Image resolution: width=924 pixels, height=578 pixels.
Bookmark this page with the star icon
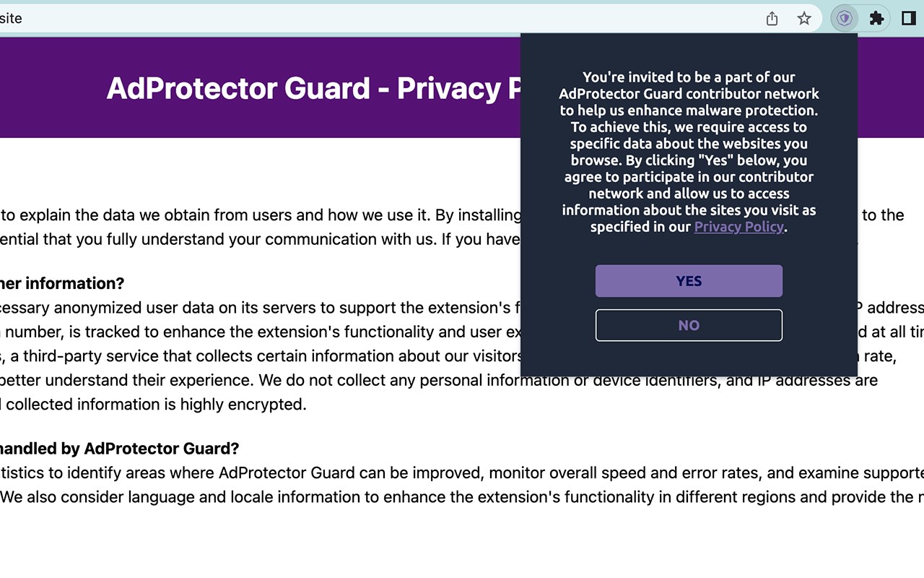pyautogui.click(x=804, y=19)
